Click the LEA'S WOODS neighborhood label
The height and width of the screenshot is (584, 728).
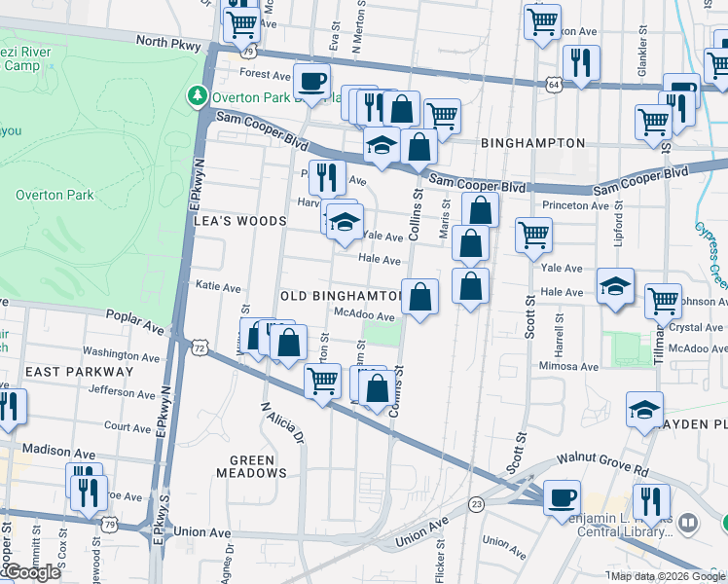tap(240, 221)
